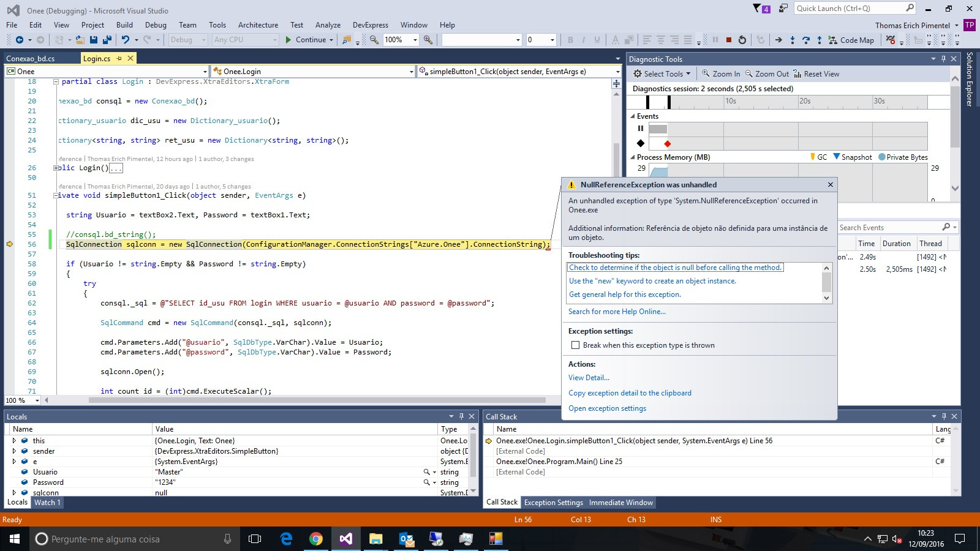The image size is (980, 551).
Task: Click the Step Into icon
Action: click(793, 40)
